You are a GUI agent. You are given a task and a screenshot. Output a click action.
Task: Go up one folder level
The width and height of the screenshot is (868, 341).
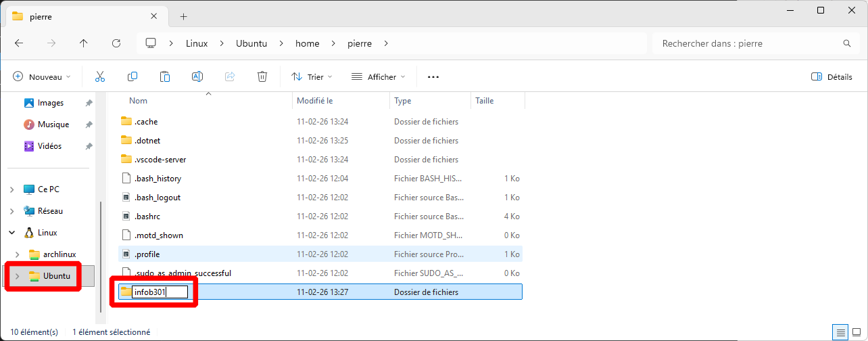84,43
